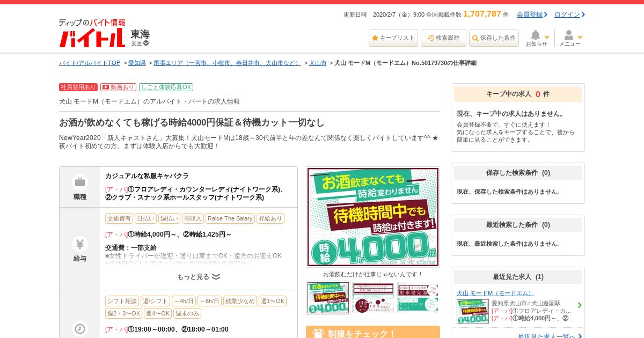This screenshot has width=644, height=338.
Task: Click the 制服をチェック！ orange button
Action: [373, 333]
